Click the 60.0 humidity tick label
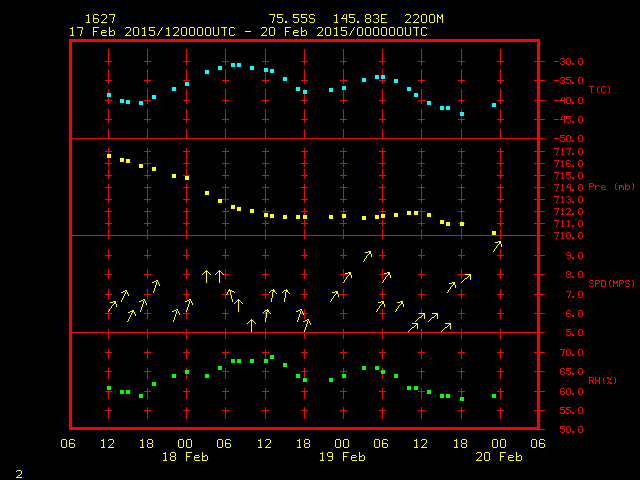640x480 pixels. coord(571,391)
